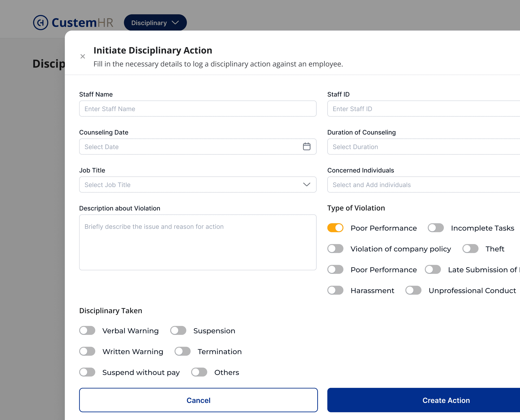The height and width of the screenshot is (420, 520).
Task: Toggle the Termination switch
Action: [182, 351]
